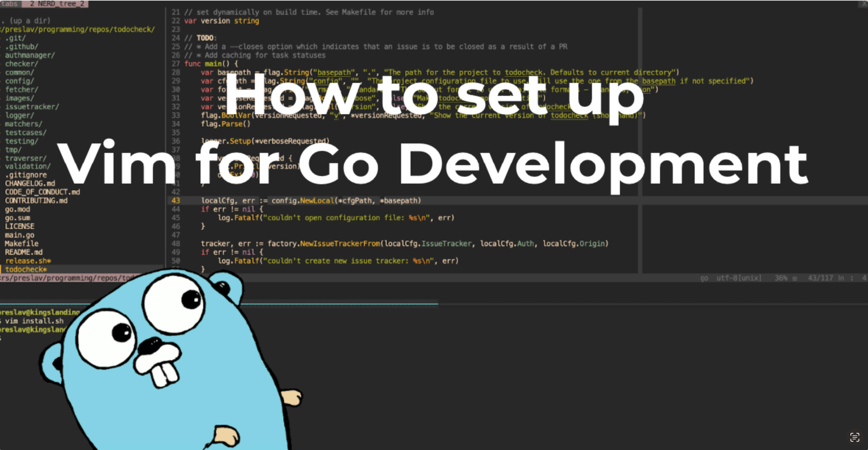Open the '.. (up a dir)' entry
Viewport: 868px width, 450px height.
[x=25, y=21]
